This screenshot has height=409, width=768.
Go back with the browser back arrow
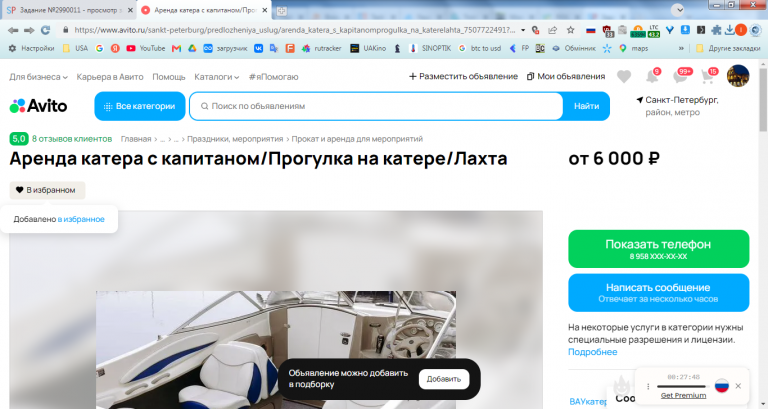pos(13,30)
